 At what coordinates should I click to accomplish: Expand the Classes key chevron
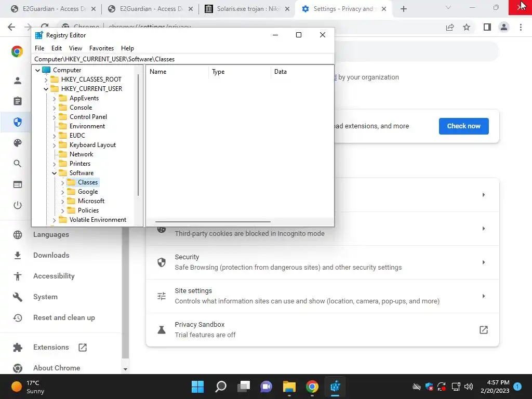pos(62,183)
